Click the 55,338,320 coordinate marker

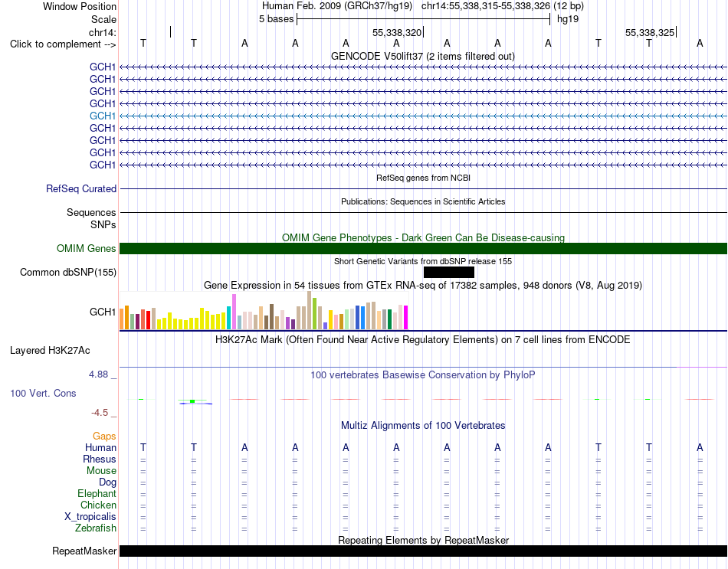tap(397, 32)
